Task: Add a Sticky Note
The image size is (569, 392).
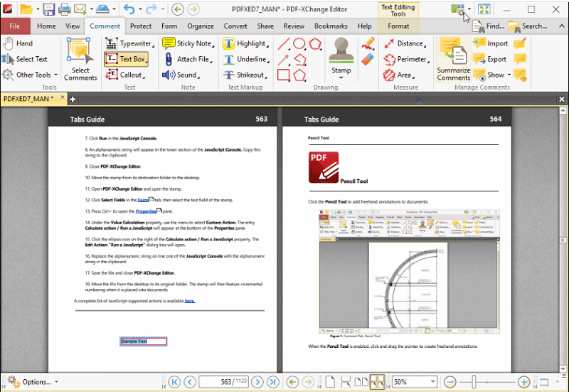Action: pos(188,43)
